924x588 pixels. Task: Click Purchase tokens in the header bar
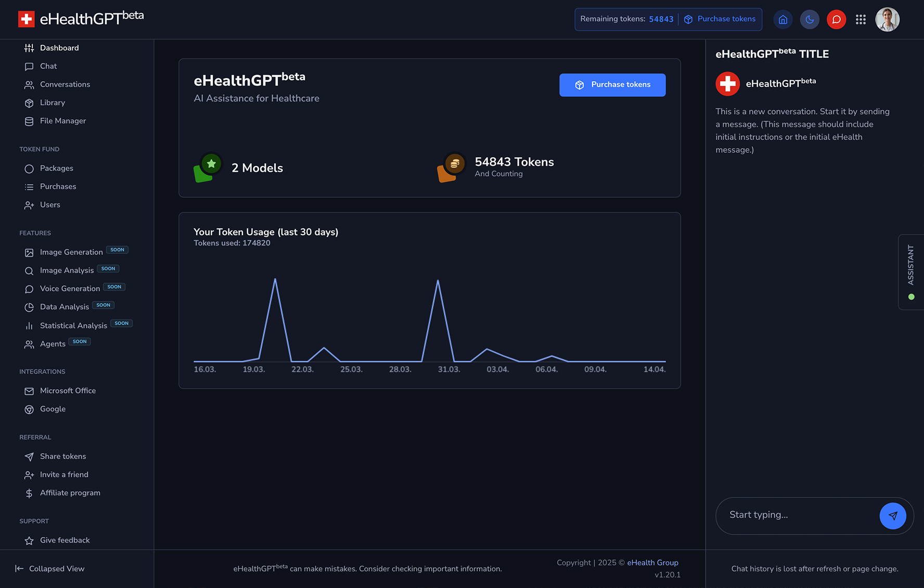tap(720, 19)
